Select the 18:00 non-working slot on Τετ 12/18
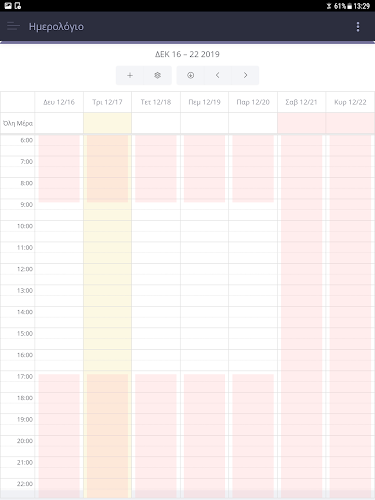Screen dimensions: 375x500 coord(156,398)
